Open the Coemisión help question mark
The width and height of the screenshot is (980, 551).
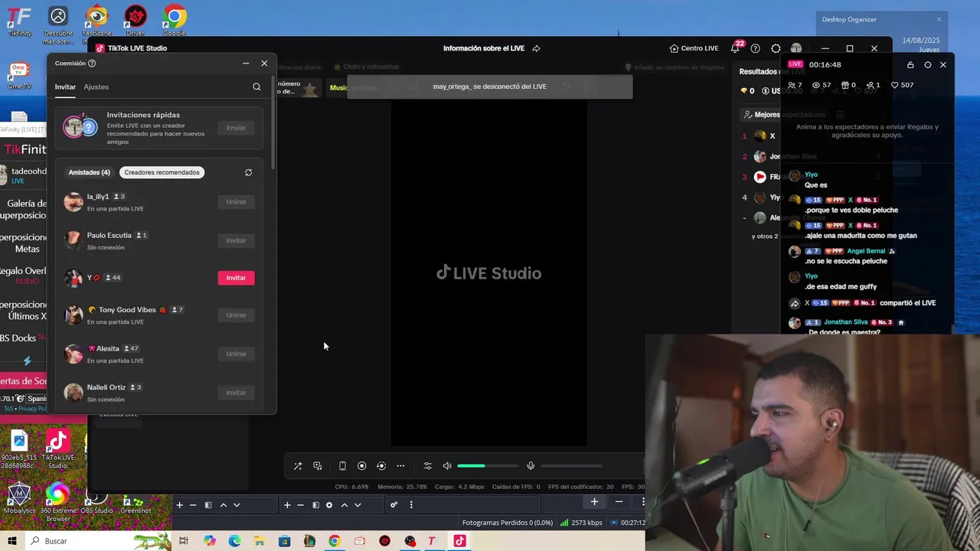point(92,64)
